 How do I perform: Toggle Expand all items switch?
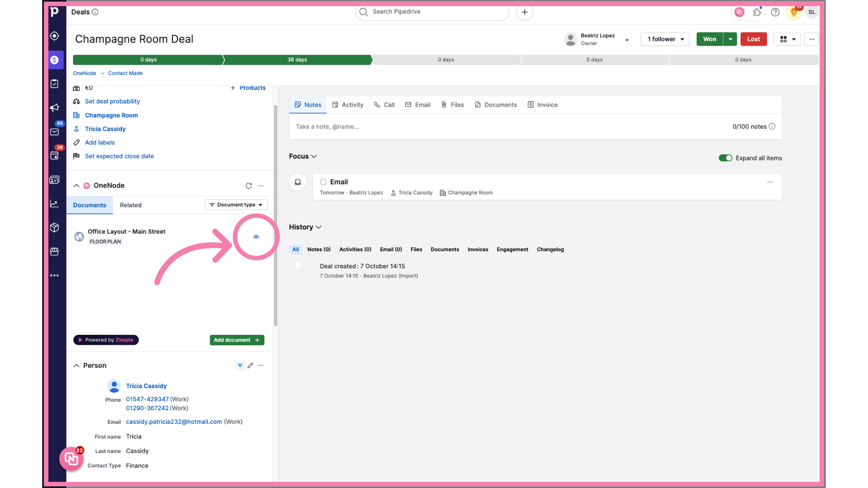pyautogui.click(x=726, y=158)
